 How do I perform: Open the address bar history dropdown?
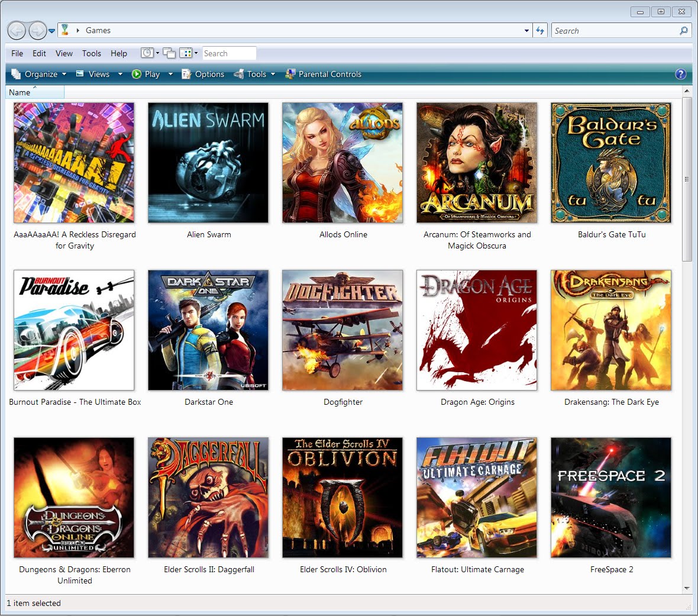coord(526,30)
